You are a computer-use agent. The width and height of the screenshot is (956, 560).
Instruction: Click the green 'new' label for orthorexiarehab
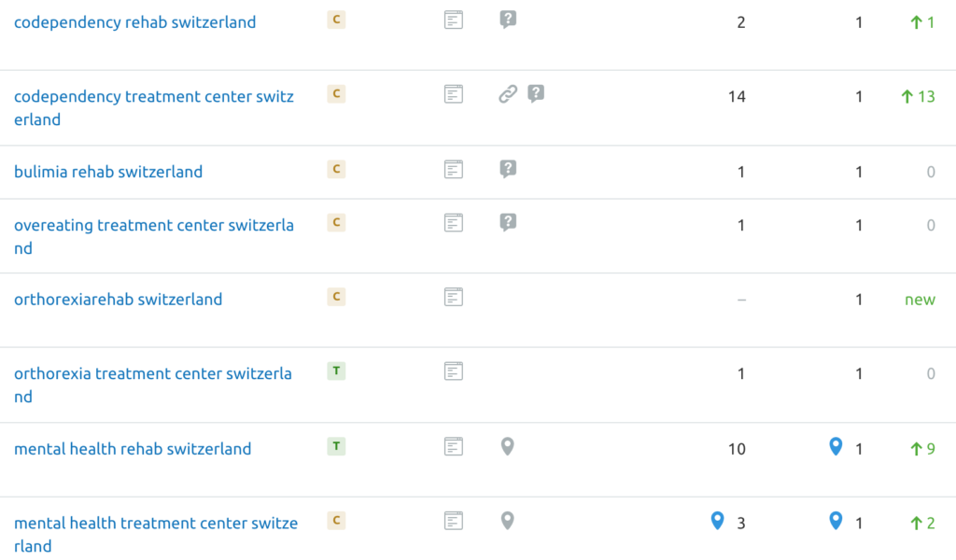920,300
